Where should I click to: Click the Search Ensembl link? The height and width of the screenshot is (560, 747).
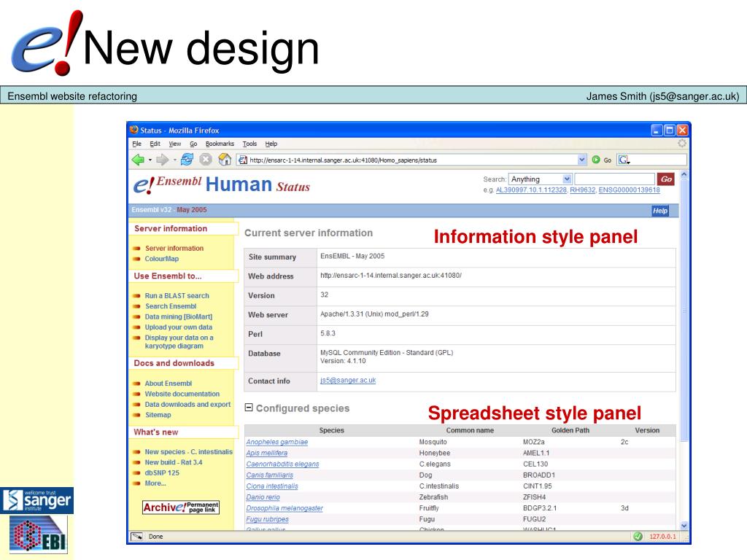point(171,306)
